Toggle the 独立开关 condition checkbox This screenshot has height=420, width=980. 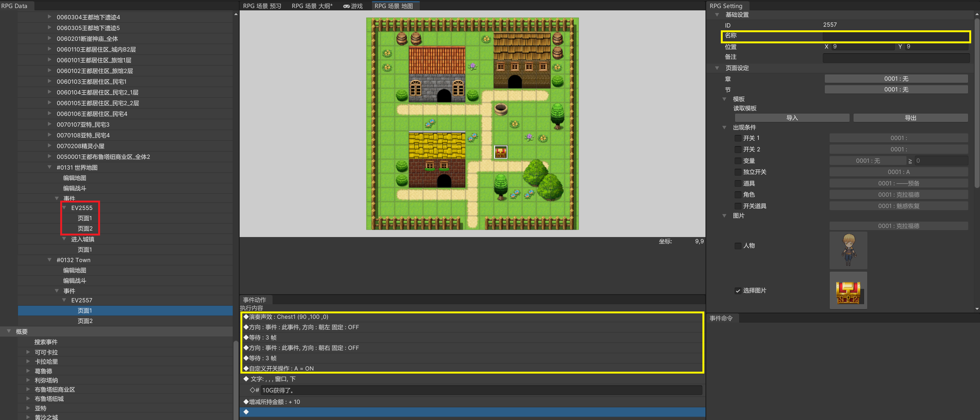click(738, 172)
